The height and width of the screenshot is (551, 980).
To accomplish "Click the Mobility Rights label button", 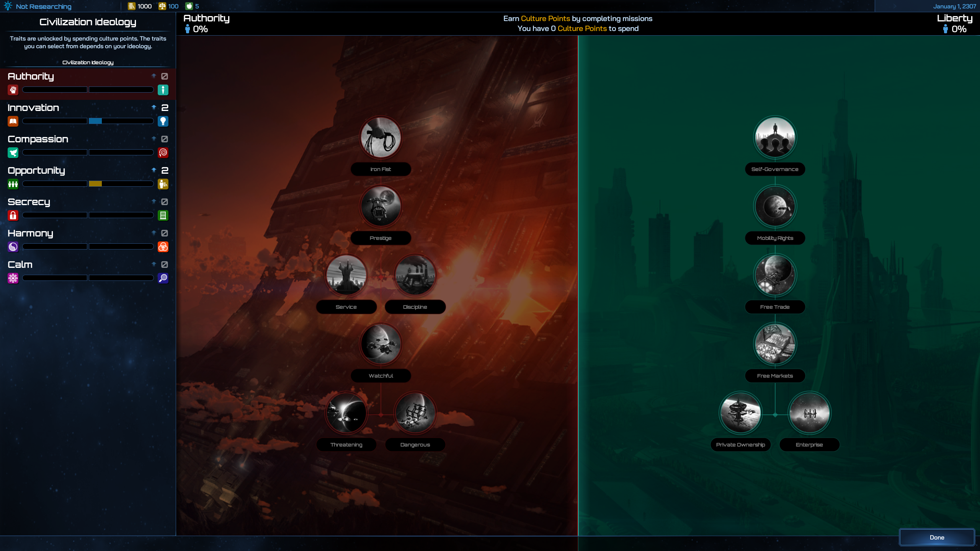I will point(775,238).
